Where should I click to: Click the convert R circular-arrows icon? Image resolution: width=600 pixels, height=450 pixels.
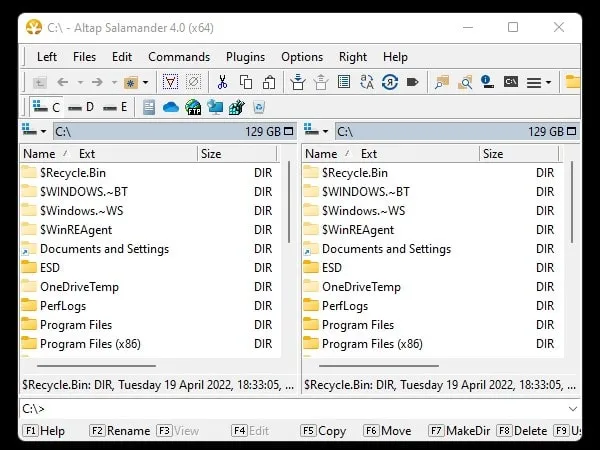point(390,82)
